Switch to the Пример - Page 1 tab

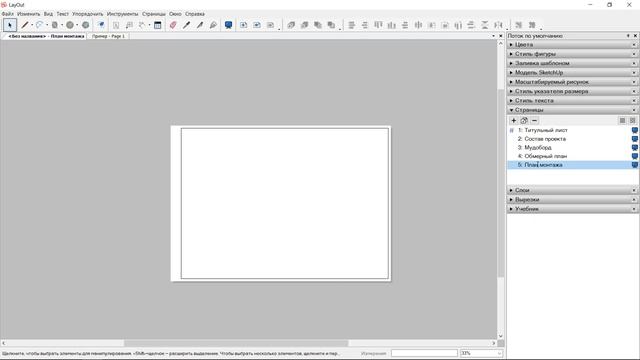point(108,36)
